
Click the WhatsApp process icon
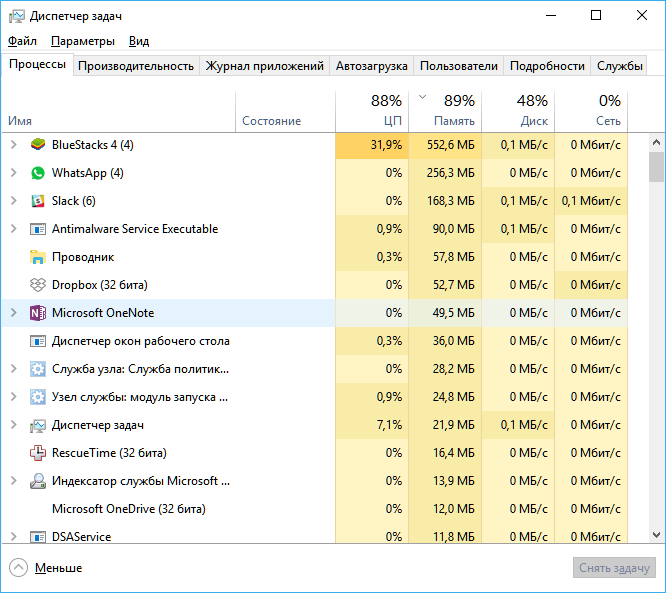tap(38, 173)
